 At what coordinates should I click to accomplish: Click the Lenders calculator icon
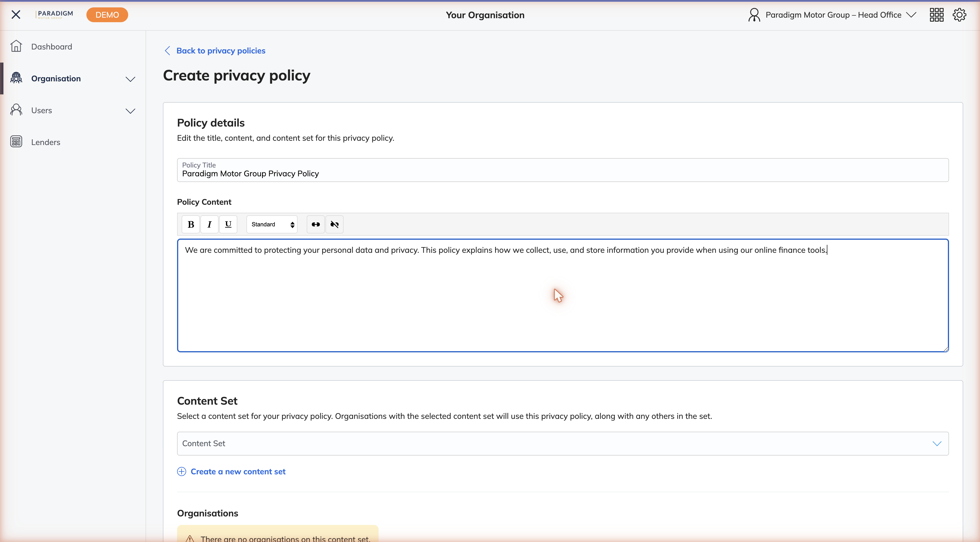click(16, 142)
